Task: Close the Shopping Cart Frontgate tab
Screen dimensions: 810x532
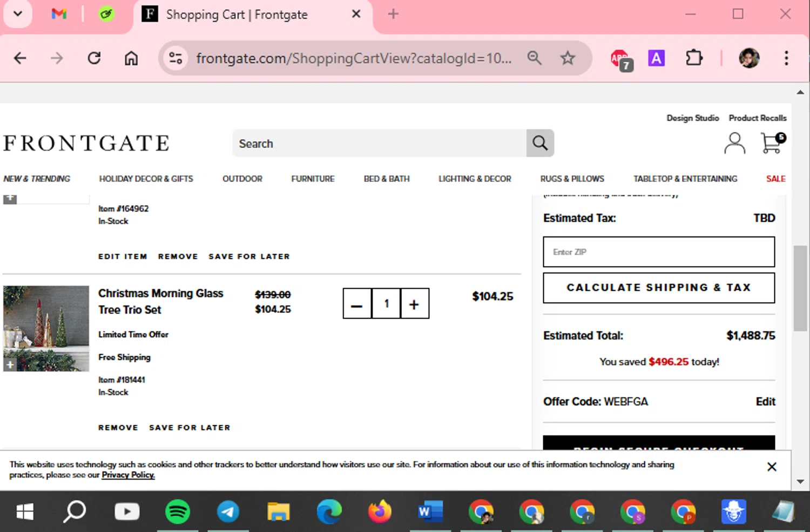Action: coord(356,14)
